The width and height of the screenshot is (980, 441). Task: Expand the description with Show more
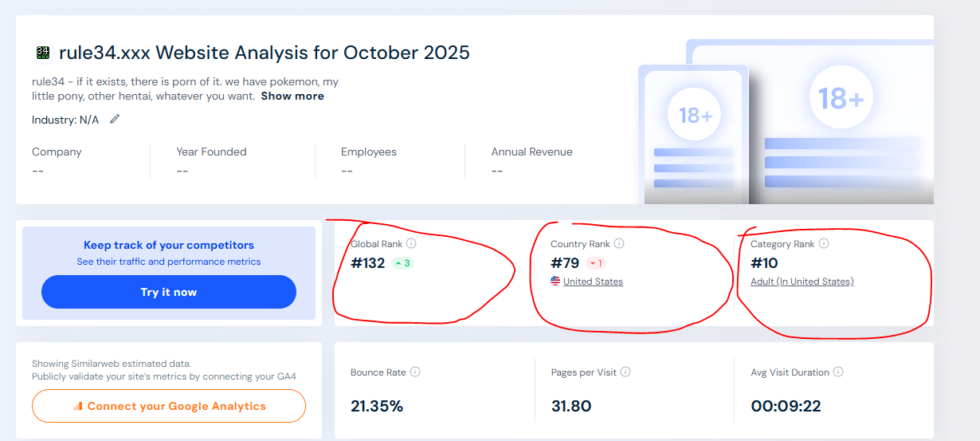point(292,96)
